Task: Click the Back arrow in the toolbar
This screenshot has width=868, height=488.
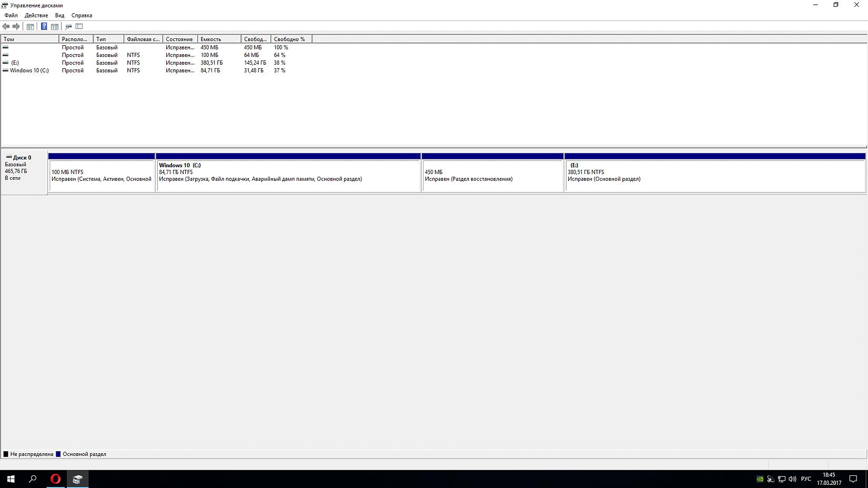Action: click(x=6, y=26)
